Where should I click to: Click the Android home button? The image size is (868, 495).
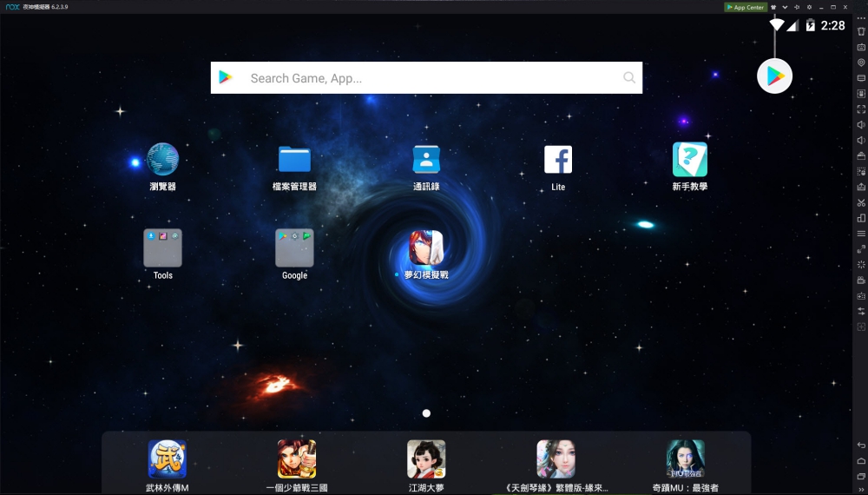[x=861, y=460]
